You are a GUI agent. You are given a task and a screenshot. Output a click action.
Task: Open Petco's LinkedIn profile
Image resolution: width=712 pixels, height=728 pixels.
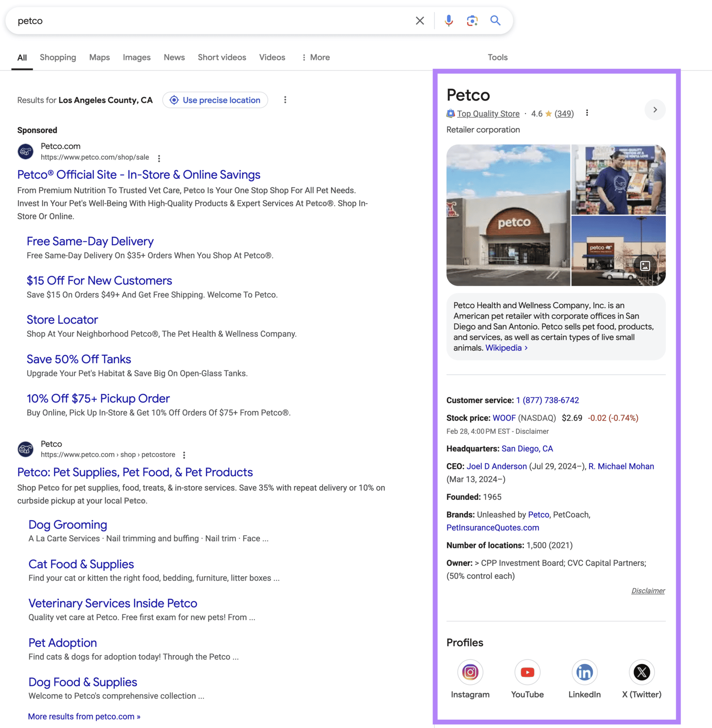click(x=585, y=672)
